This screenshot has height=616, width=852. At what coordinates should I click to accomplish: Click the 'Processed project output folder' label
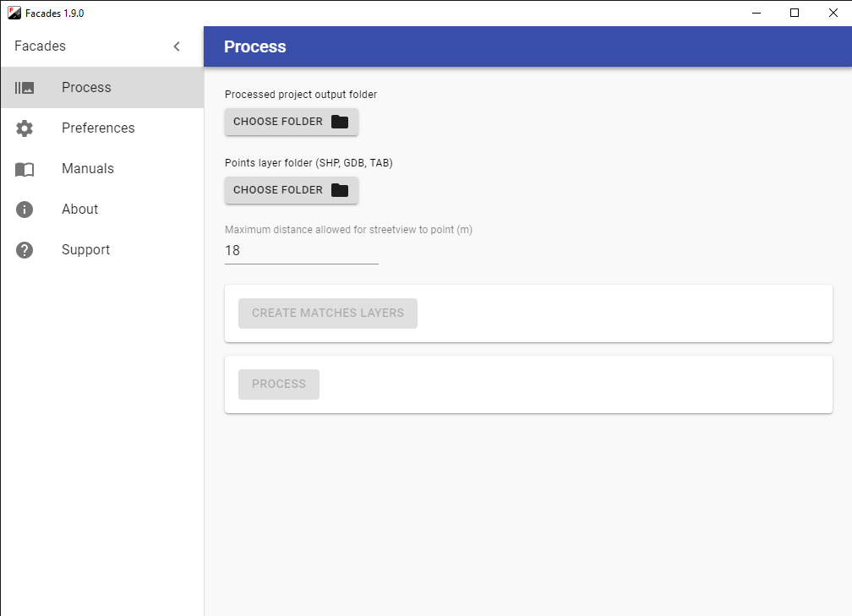(301, 95)
